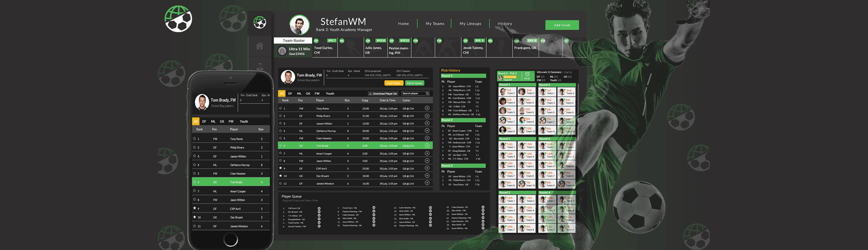Screen dimensions: 868x250
Task: Click the Add Funds button
Action: click(562, 25)
